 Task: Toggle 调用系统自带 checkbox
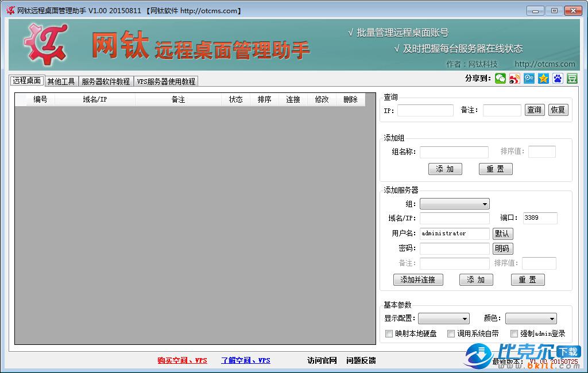(x=451, y=333)
